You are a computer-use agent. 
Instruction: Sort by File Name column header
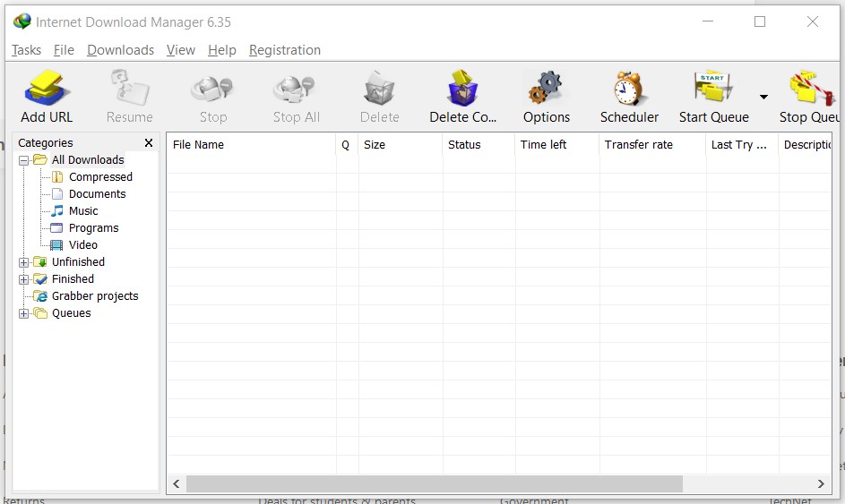click(251, 145)
